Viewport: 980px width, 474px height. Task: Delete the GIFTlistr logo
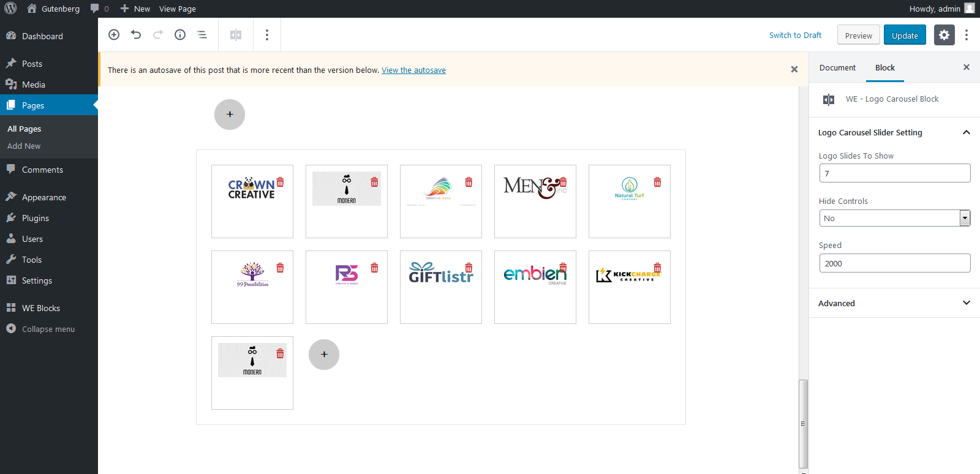click(x=469, y=268)
